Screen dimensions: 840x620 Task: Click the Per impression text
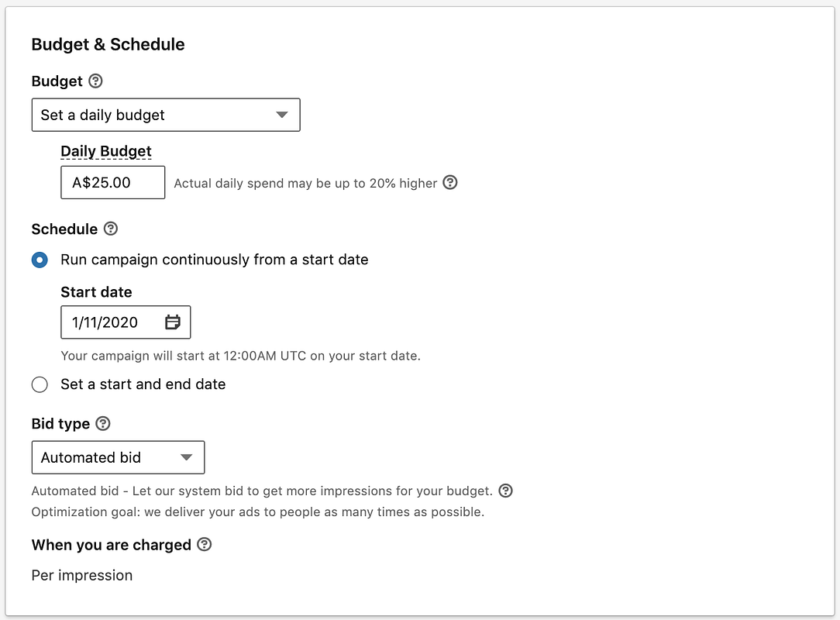pos(82,575)
